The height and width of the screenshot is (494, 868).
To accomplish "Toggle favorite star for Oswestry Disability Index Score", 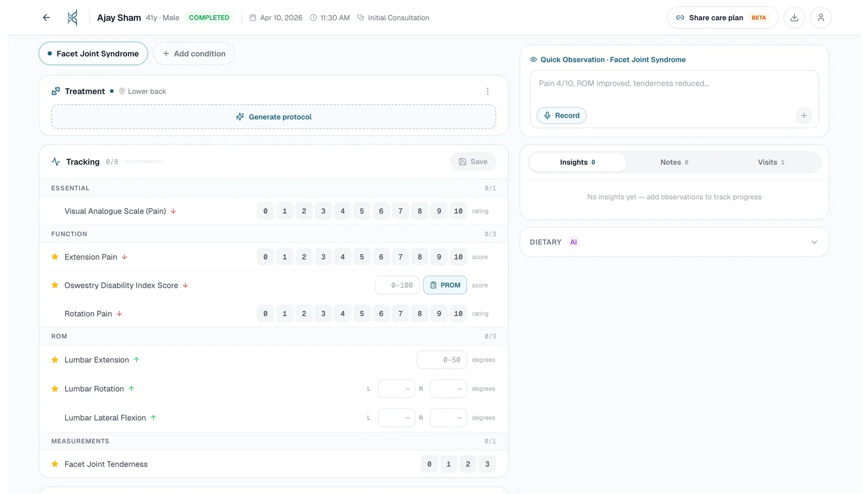I will click(55, 285).
